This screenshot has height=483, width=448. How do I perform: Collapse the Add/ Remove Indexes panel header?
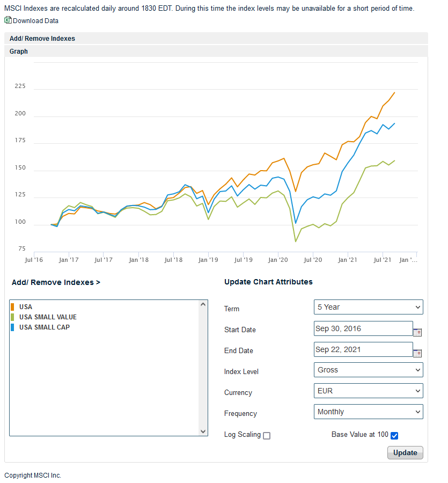pos(42,39)
